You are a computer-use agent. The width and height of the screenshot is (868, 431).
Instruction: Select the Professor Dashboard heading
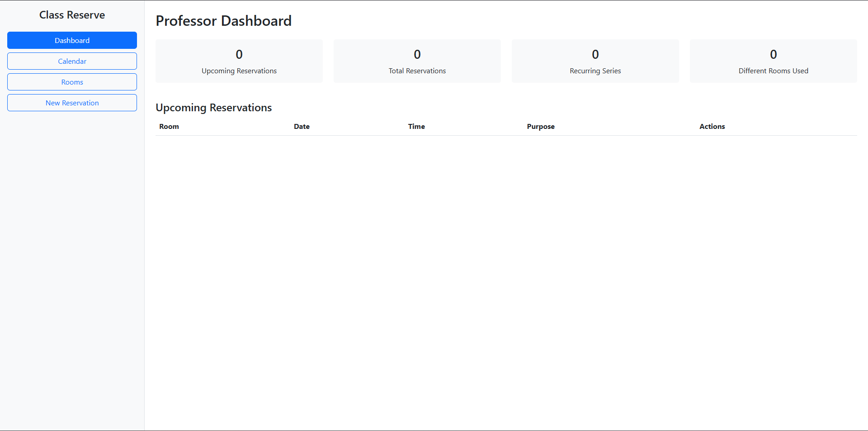tap(223, 21)
